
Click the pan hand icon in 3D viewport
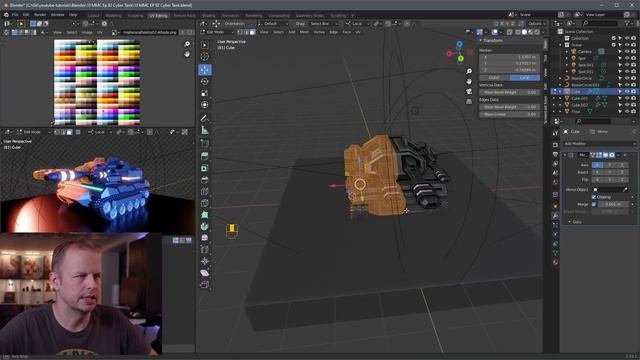pyautogui.click(x=469, y=81)
